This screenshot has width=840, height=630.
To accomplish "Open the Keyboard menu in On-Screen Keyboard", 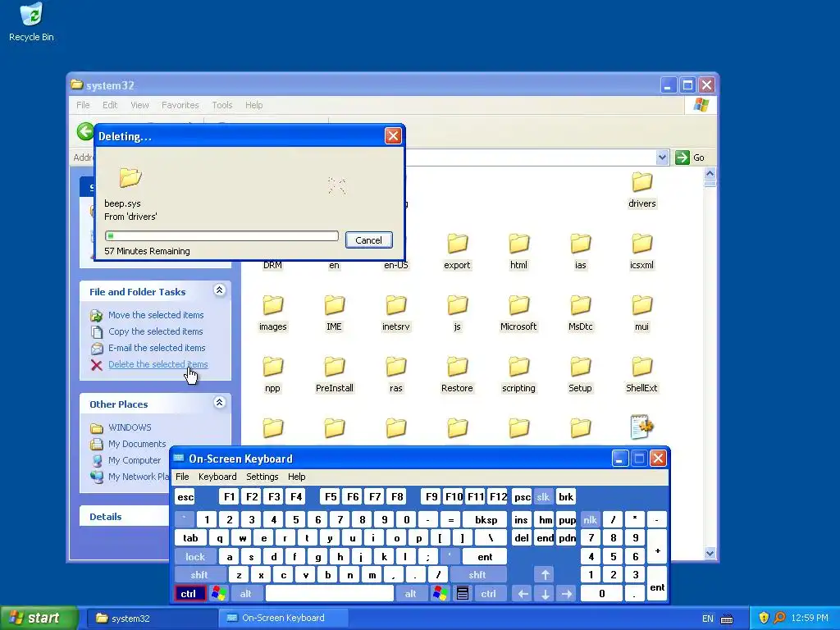I will pyautogui.click(x=217, y=477).
